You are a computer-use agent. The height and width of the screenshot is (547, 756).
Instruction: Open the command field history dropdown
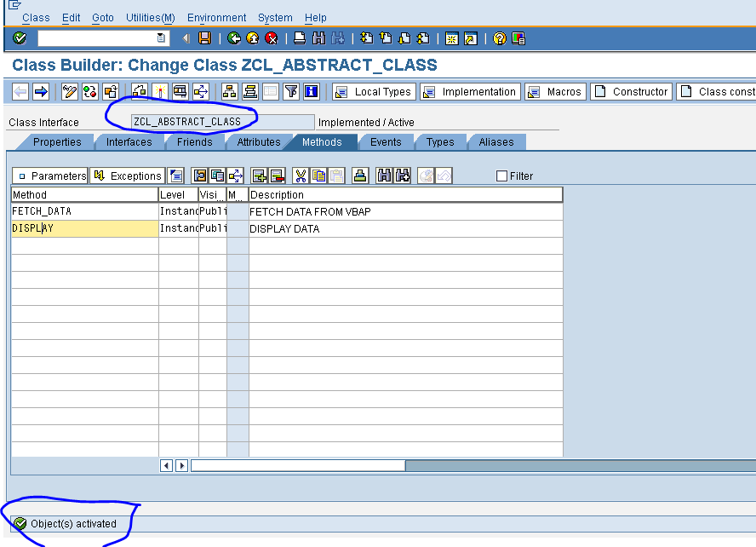[161, 38]
